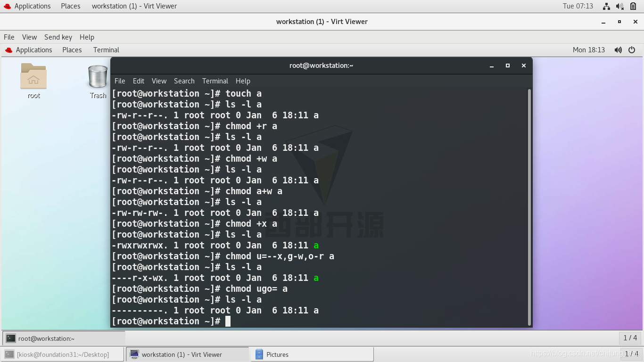Viewport: 644px width, 362px height.
Task: Open Virt Viewer File menu
Action: [x=9, y=37]
